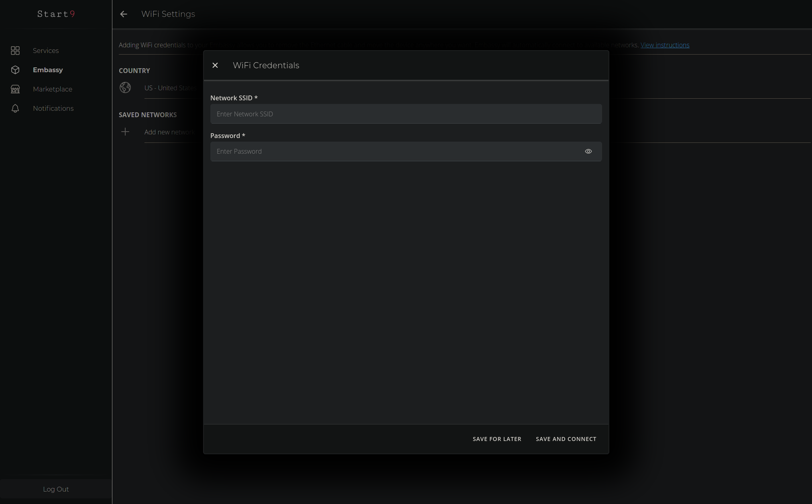Click the globe country icon
The image size is (812, 504).
click(x=125, y=87)
